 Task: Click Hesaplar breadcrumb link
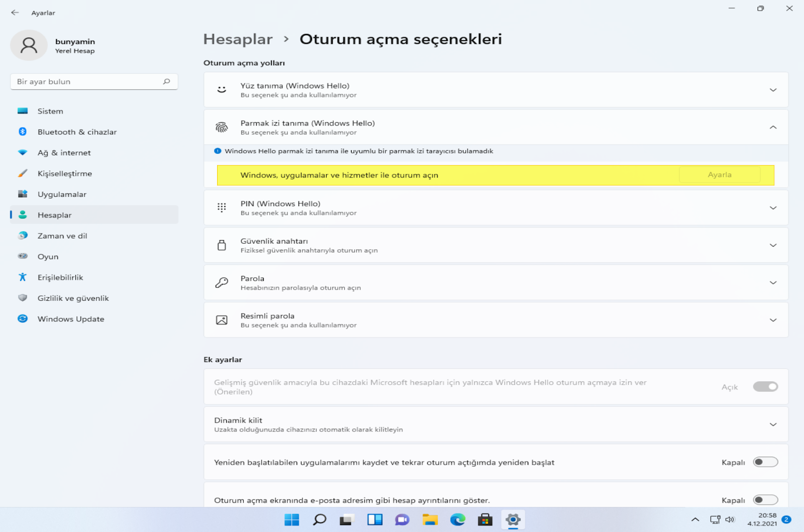point(238,39)
